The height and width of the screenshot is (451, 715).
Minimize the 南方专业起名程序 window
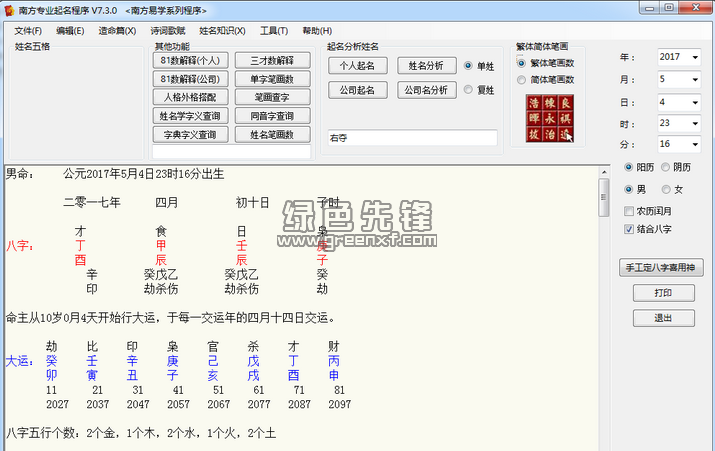(650, 8)
